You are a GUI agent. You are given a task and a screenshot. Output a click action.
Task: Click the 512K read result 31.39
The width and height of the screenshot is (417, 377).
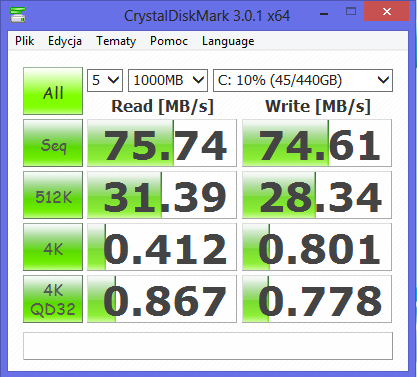(x=162, y=195)
